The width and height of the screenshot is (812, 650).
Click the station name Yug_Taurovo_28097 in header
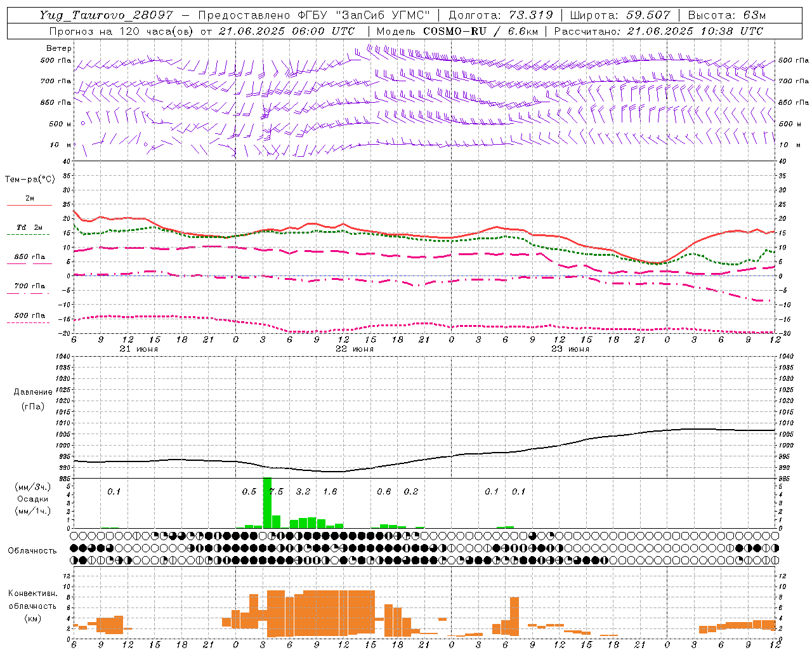coord(106,15)
